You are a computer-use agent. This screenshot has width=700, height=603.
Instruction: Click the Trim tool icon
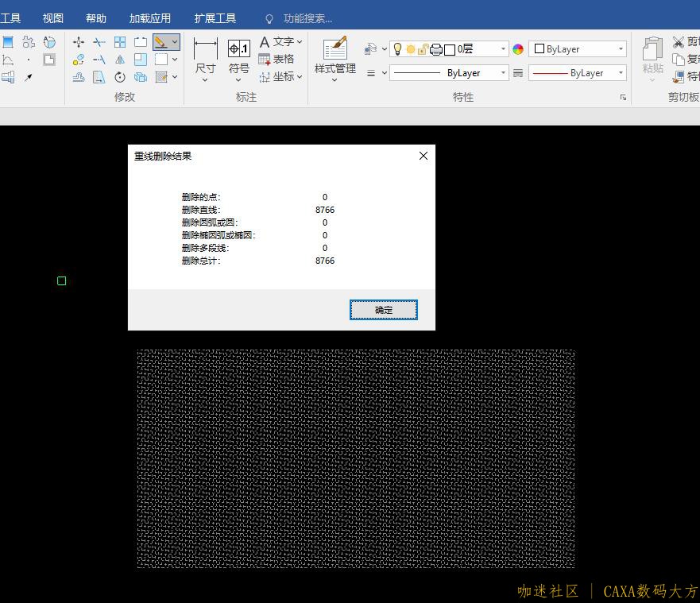99,42
